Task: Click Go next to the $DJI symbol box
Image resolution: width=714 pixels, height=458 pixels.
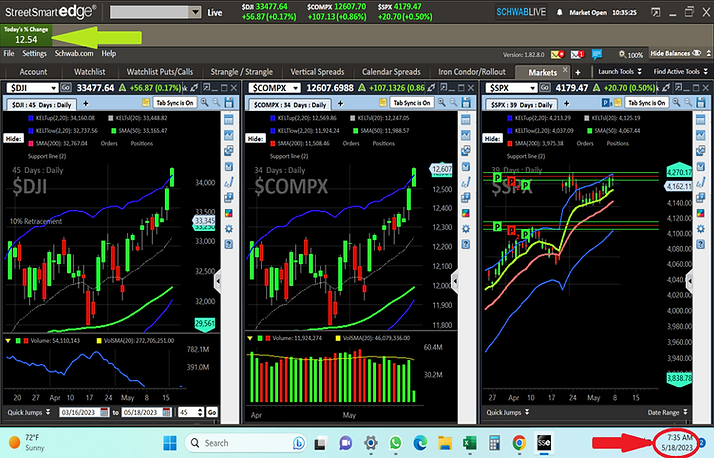Action: tap(66, 87)
